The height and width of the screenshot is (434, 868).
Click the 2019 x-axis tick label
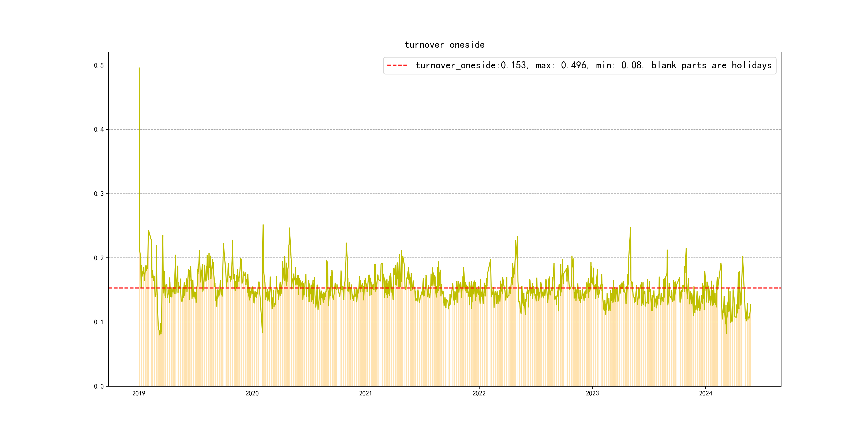coord(139,393)
